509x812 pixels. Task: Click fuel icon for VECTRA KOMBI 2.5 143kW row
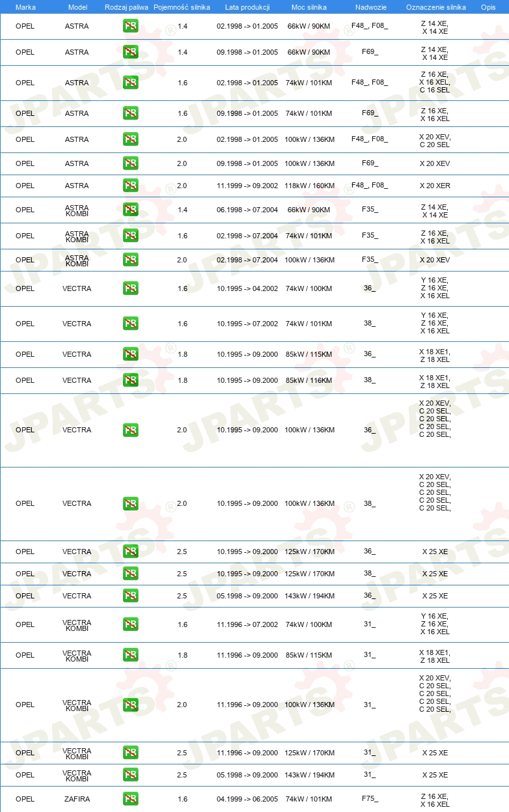(x=130, y=775)
